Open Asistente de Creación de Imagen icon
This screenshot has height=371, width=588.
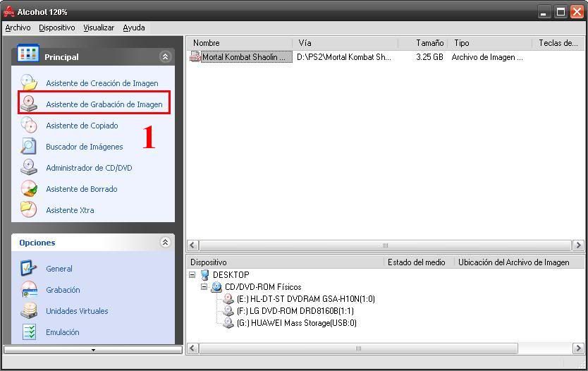29,82
